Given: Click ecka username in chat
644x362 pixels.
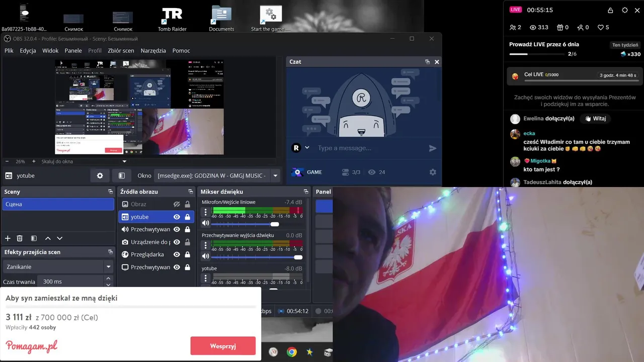Looking at the screenshot, I should pyautogui.click(x=529, y=133).
